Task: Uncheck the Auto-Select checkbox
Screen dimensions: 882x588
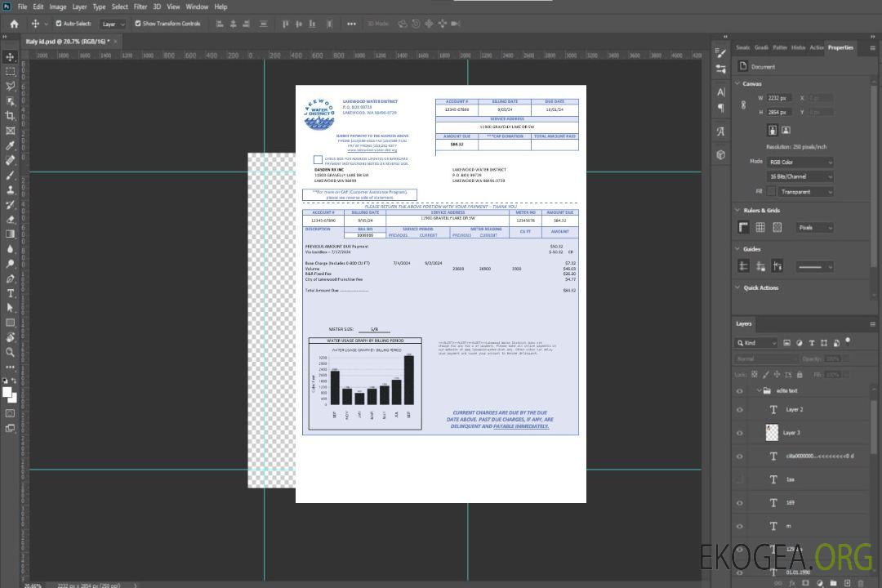Action: 59,24
